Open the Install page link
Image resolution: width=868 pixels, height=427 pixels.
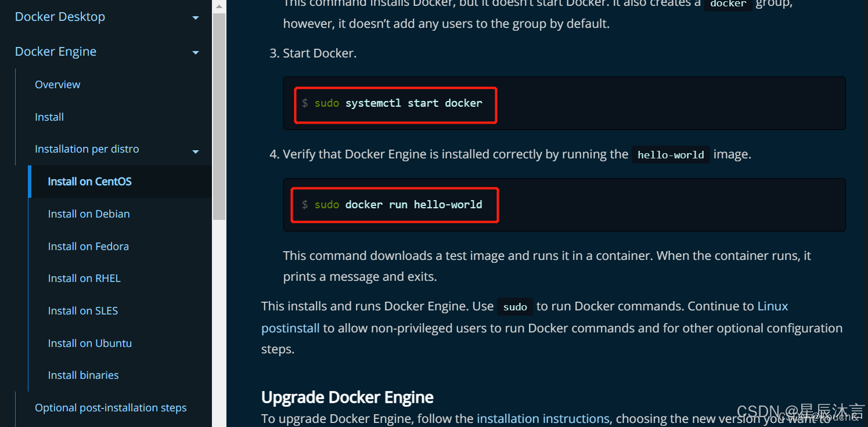point(49,117)
